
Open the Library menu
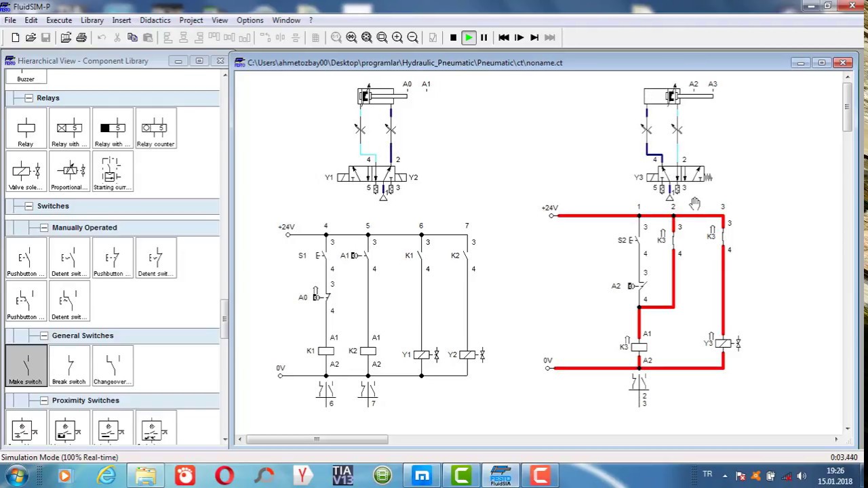[92, 20]
